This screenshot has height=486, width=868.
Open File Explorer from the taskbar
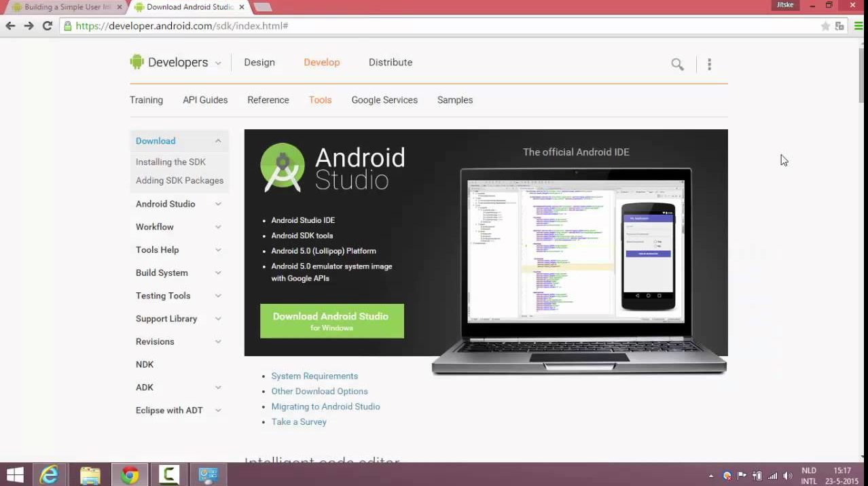(90, 474)
